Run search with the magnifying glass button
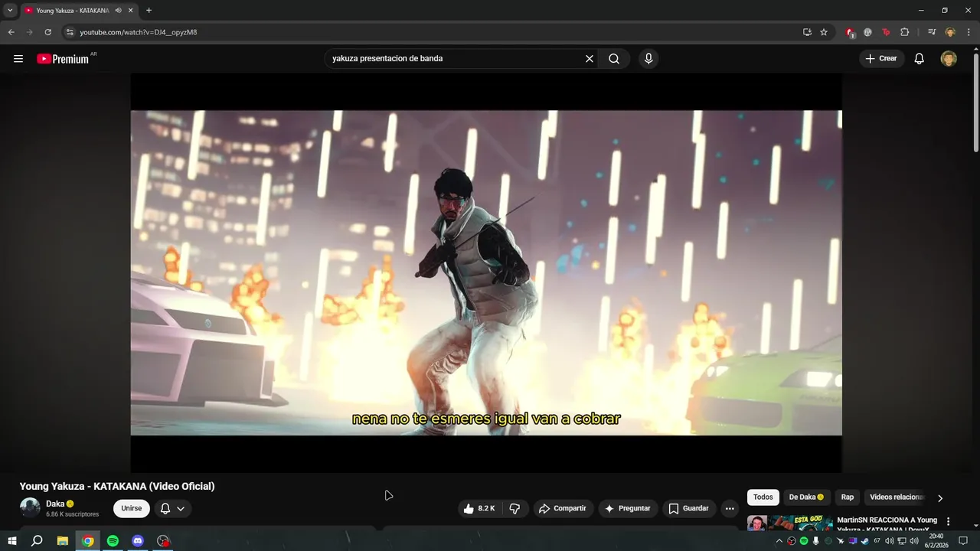The image size is (980, 551). click(x=614, y=59)
